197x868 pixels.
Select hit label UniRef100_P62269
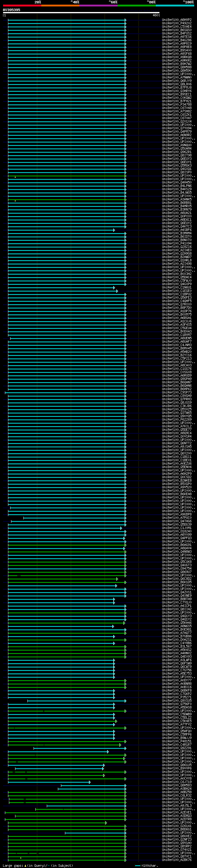point(177,419)
